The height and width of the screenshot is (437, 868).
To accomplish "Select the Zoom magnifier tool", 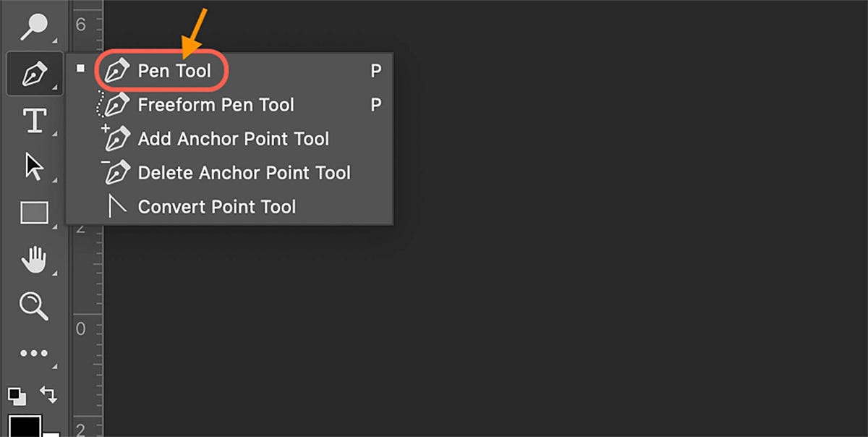I will pos(33,306).
